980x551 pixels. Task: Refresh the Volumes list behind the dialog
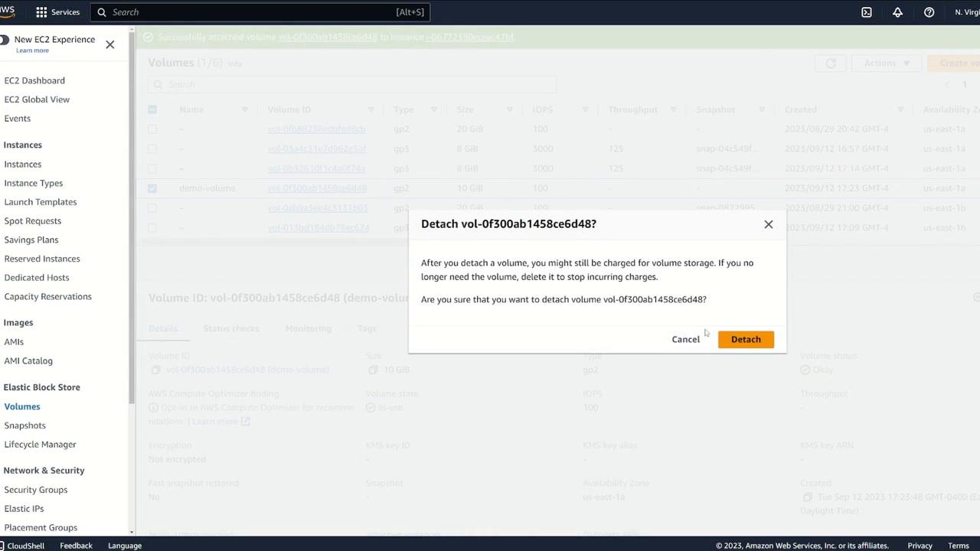click(x=831, y=63)
